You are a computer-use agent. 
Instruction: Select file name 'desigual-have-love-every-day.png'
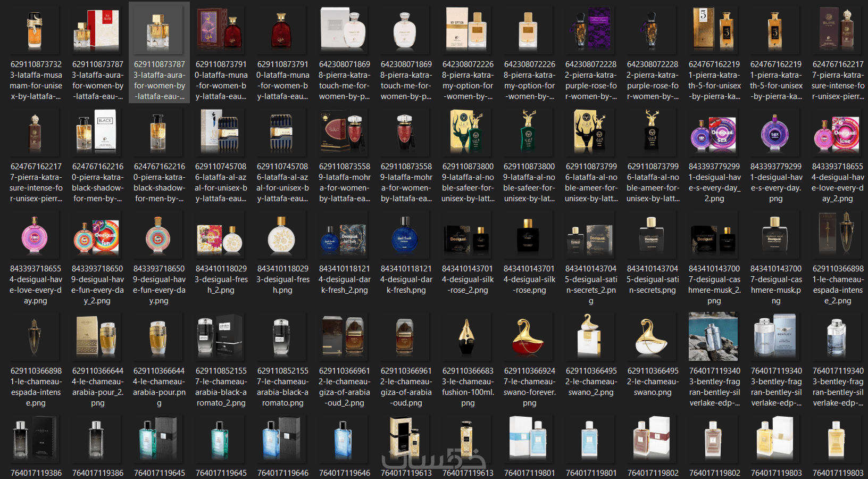click(x=36, y=285)
